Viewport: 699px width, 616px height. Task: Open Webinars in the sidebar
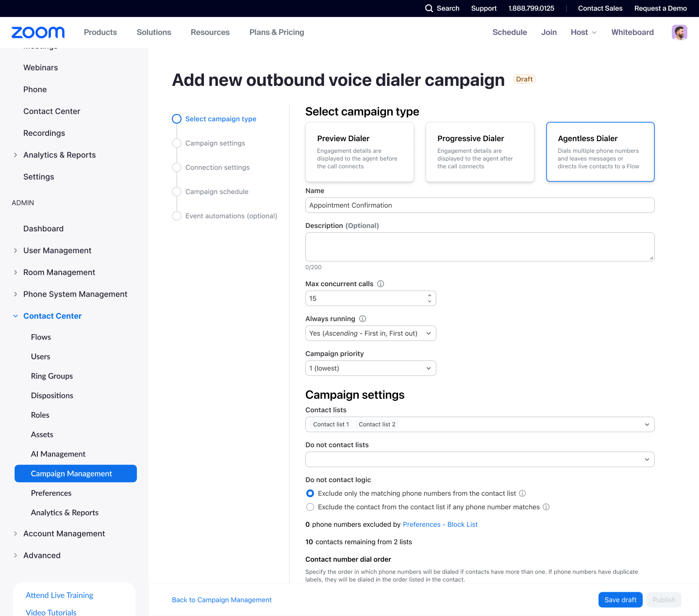click(41, 67)
